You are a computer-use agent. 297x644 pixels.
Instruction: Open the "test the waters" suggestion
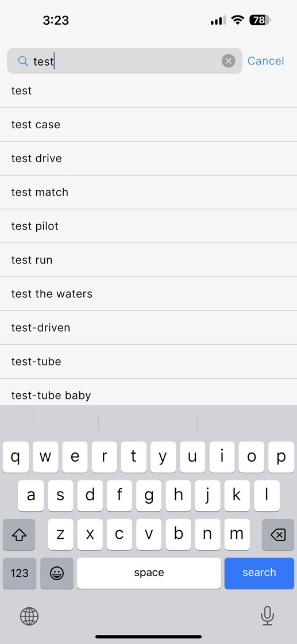148,294
